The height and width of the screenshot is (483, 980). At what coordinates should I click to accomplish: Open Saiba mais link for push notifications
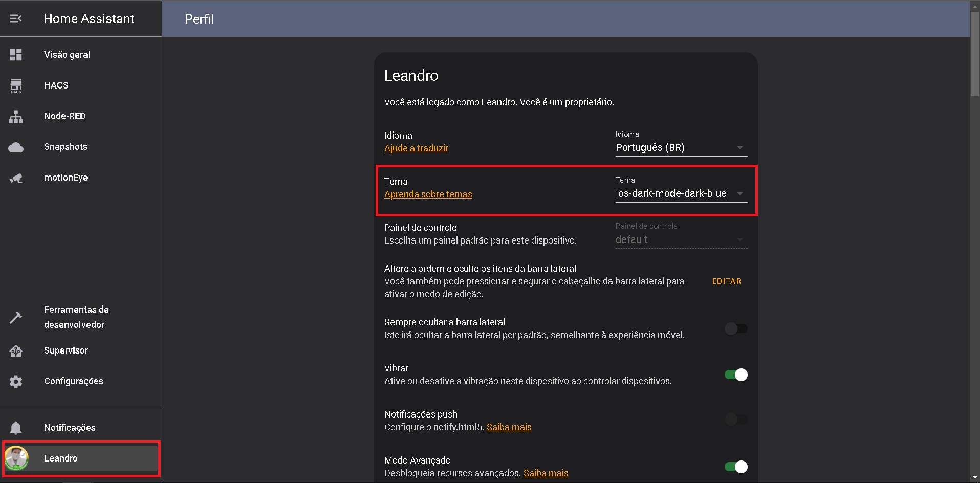pos(509,427)
